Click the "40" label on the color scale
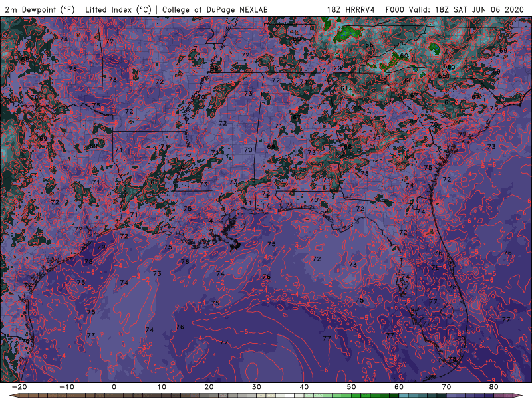This screenshot has height=399, width=532. (304, 387)
